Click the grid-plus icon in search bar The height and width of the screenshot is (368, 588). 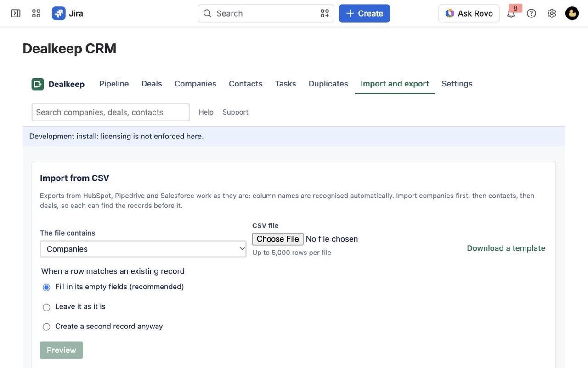pos(325,13)
